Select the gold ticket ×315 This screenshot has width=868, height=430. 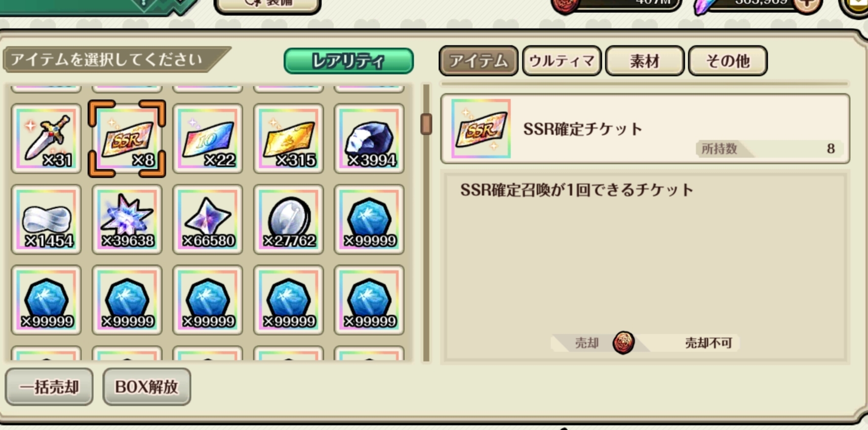coord(288,139)
